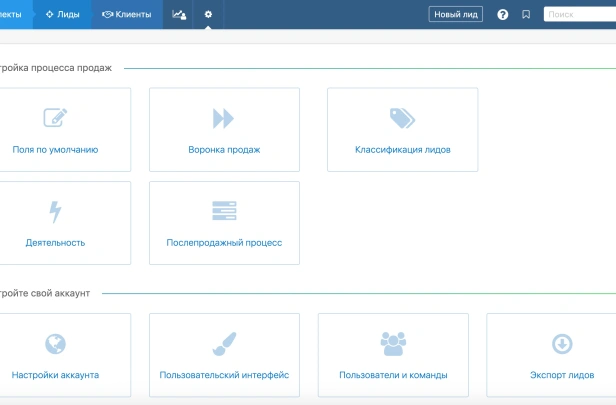Switch to the Лиды tab
616x405 pixels.
(62, 15)
